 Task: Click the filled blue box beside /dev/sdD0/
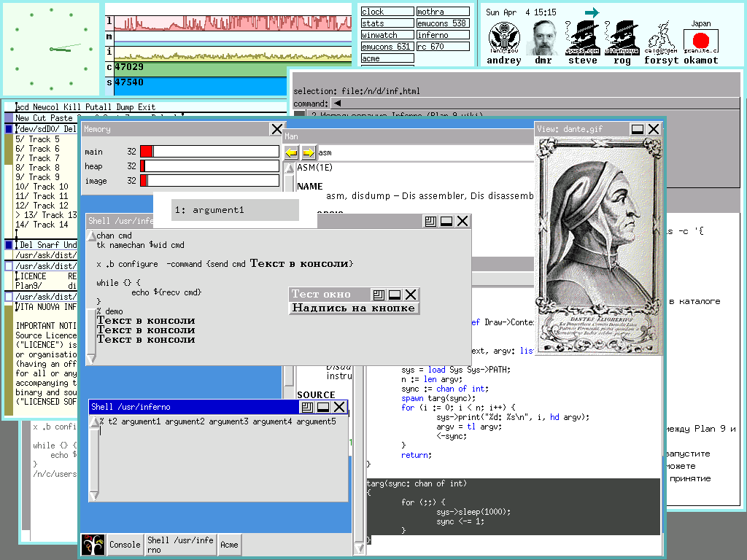9,129
